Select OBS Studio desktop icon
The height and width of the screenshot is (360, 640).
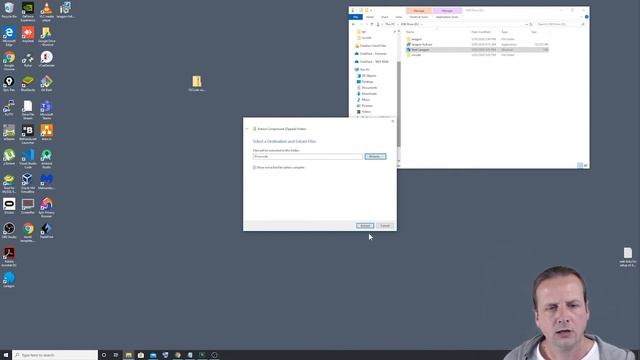[x=9, y=231]
